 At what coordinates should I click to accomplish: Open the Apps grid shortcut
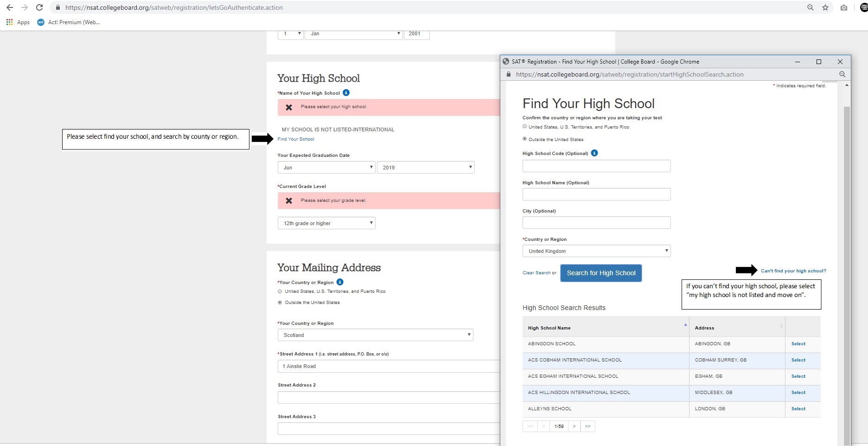pos(18,22)
